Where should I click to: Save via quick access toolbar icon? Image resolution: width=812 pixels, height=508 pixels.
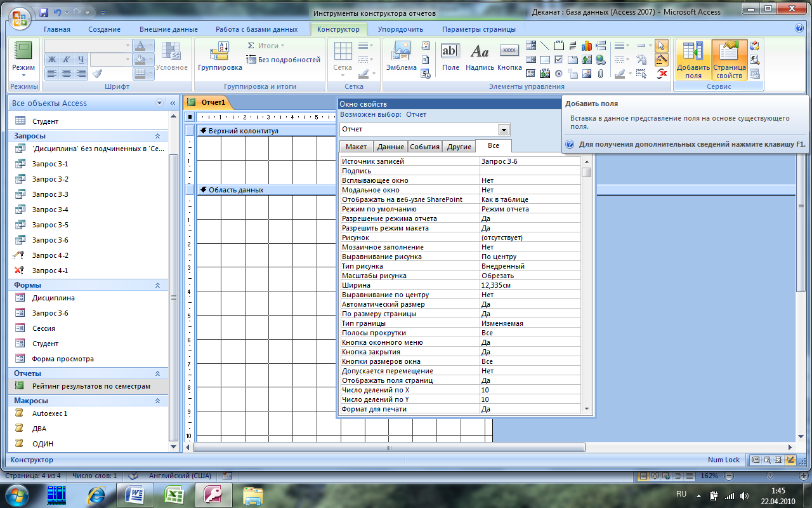(44, 12)
